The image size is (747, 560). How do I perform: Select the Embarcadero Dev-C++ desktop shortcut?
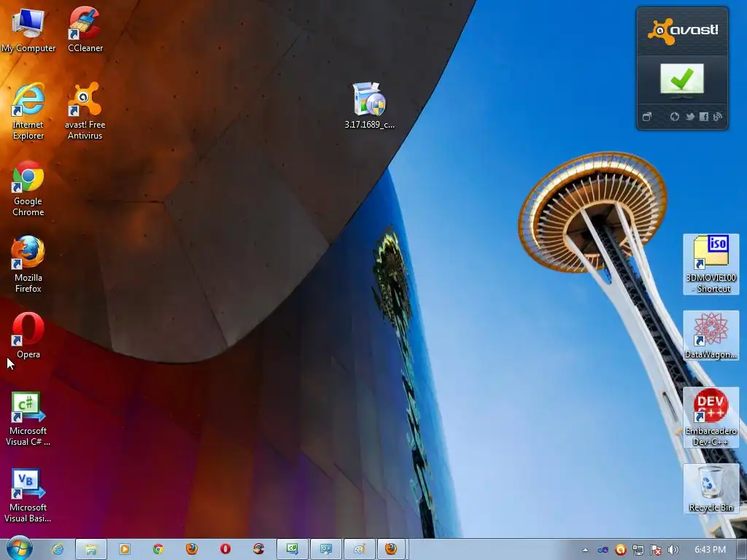tap(711, 418)
